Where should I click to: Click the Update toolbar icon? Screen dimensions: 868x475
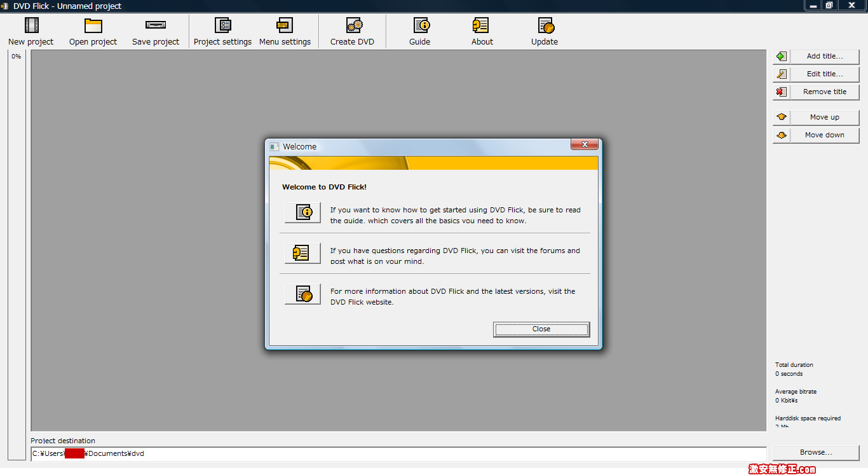[546, 25]
